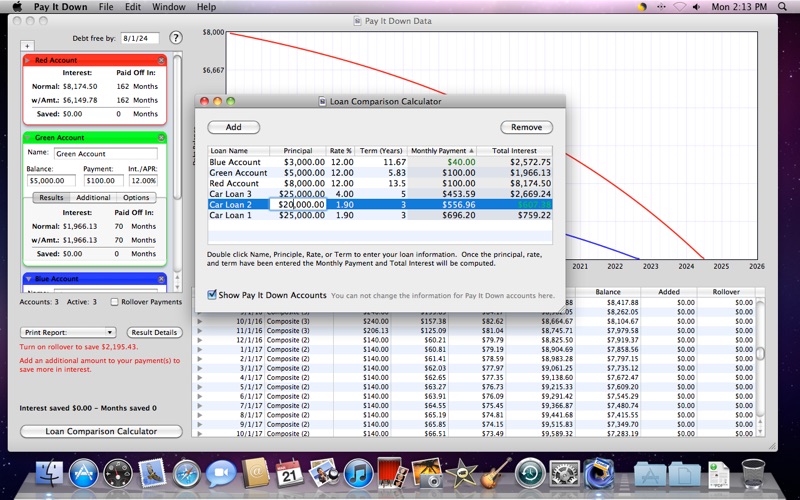The image size is (800, 500).
Task: Open Safari from the dock
Action: pos(187,473)
